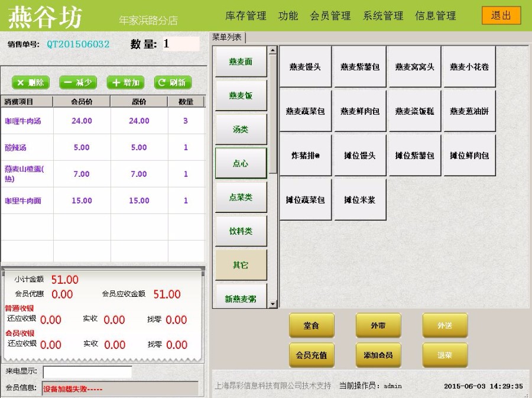The width and height of the screenshot is (532, 398).
Task: Open the 库存管理 menu
Action: click(245, 16)
